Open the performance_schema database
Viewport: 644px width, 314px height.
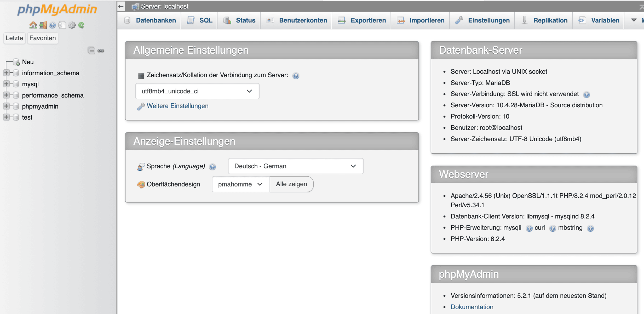[53, 95]
